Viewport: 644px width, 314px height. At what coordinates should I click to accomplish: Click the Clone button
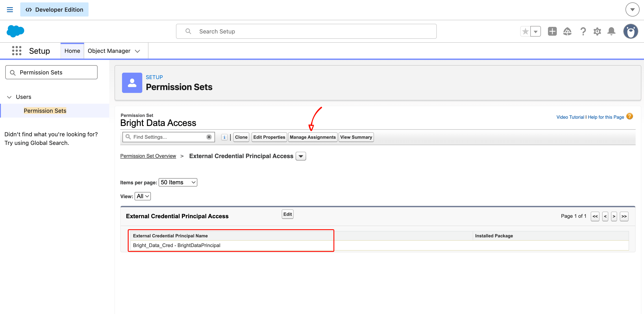coord(241,137)
